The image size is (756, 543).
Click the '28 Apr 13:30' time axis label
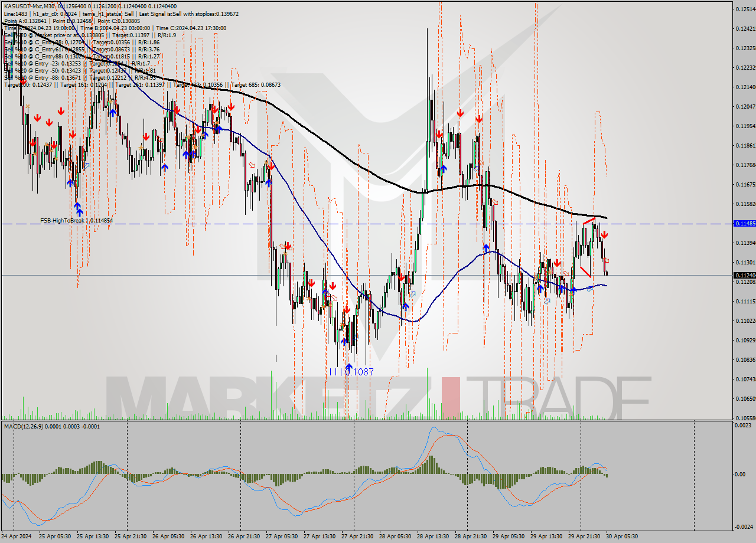433,537
